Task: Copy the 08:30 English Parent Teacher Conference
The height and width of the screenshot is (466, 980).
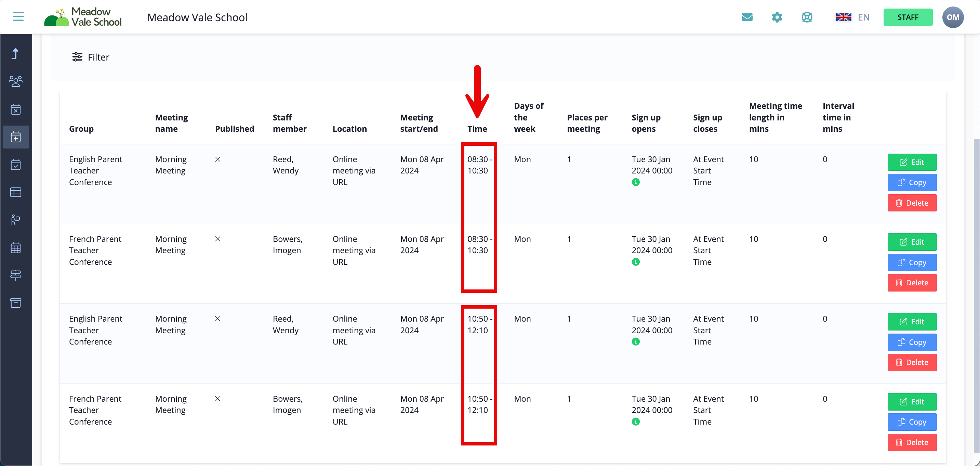Action: tap(912, 183)
